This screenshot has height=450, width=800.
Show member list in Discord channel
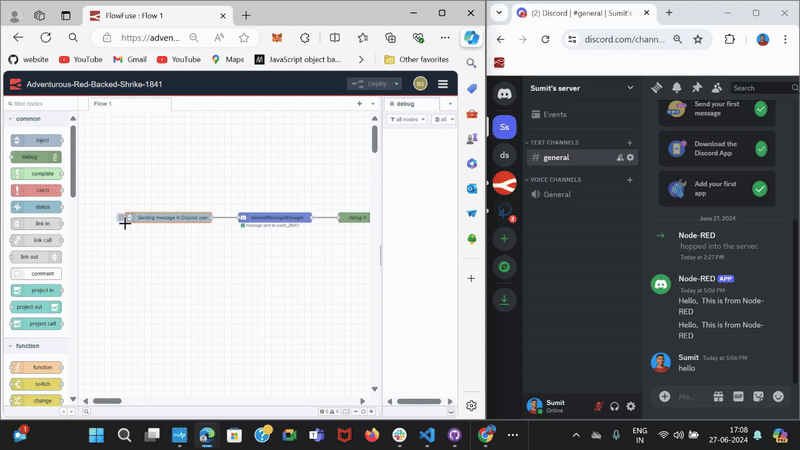(x=717, y=88)
